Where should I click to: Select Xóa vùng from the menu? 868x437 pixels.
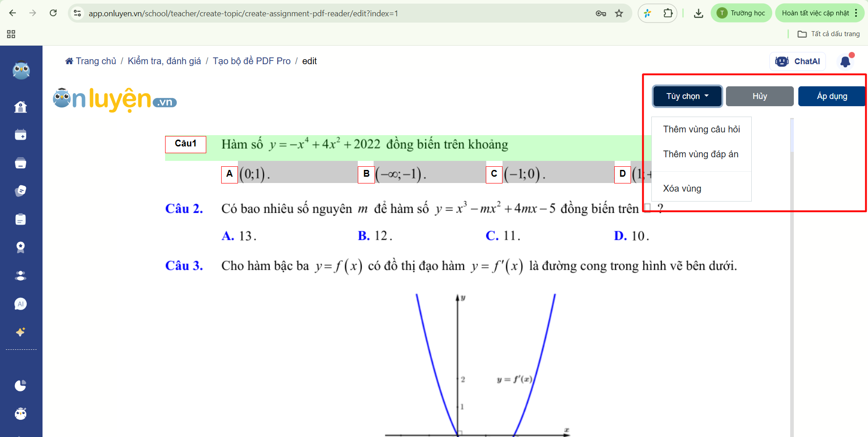tap(682, 189)
